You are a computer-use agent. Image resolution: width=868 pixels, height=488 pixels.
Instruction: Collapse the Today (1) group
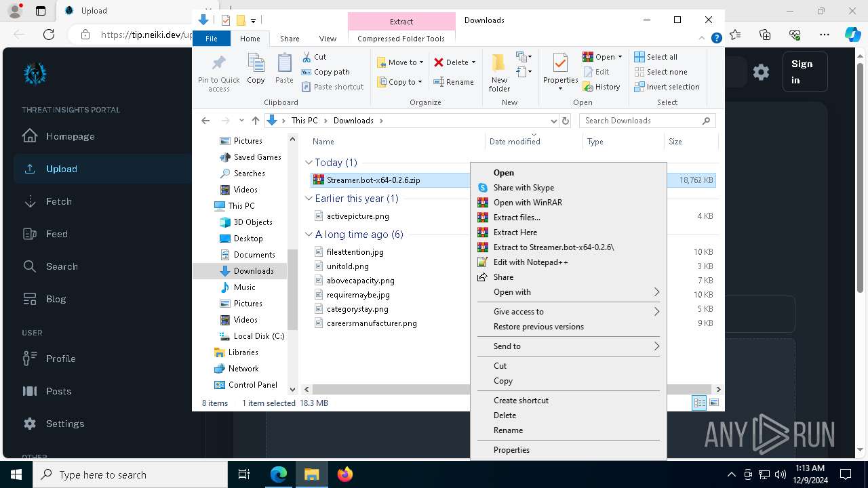coord(309,163)
